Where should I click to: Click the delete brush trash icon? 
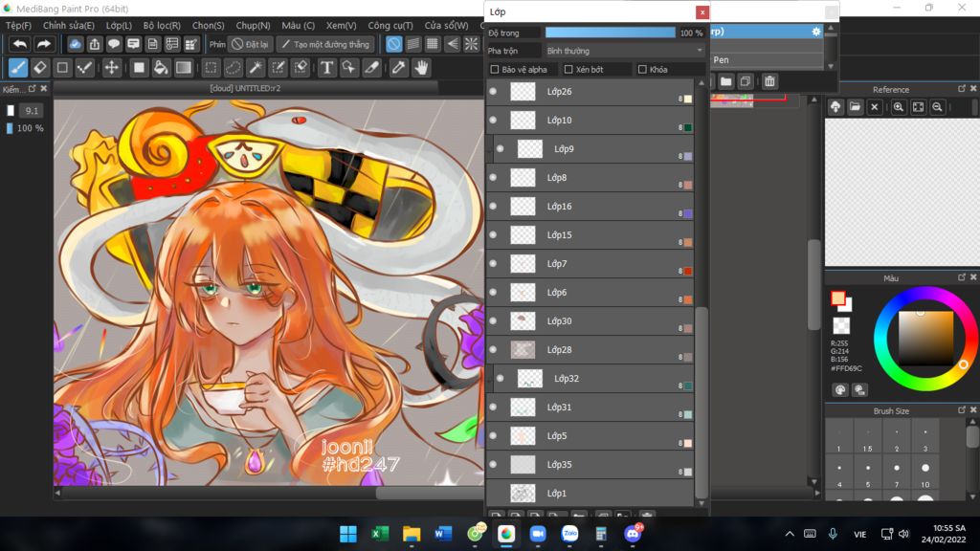pos(770,81)
